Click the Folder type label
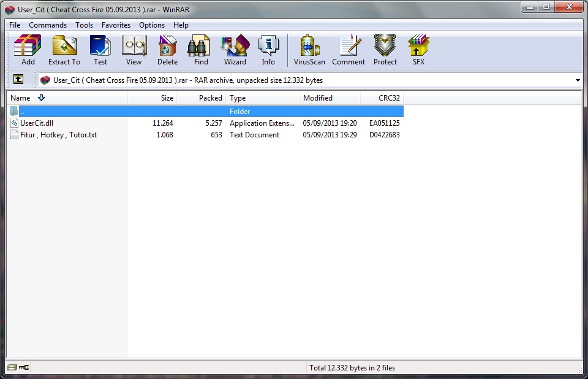The width and height of the screenshot is (588, 379). [x=240, y=111]
